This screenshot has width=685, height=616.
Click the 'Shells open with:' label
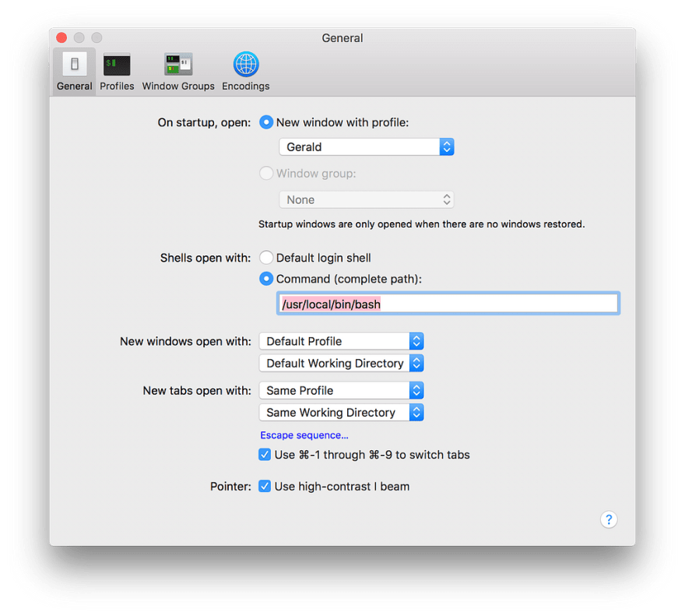[205, 258]
